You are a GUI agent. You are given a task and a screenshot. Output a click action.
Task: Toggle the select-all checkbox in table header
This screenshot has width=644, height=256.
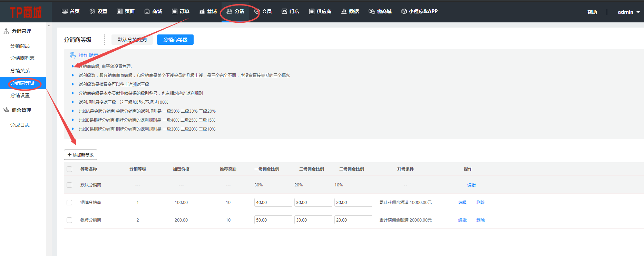tap(69, 169)
